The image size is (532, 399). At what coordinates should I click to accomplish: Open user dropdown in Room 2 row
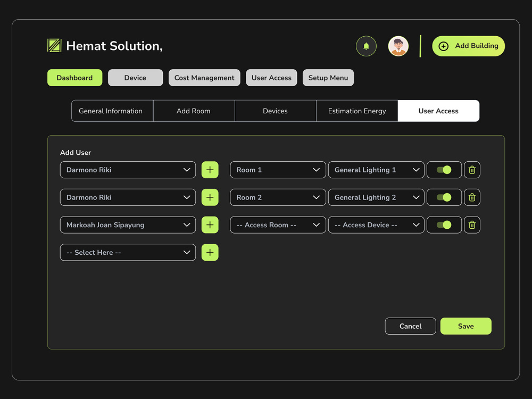click(x=128, y=197)
